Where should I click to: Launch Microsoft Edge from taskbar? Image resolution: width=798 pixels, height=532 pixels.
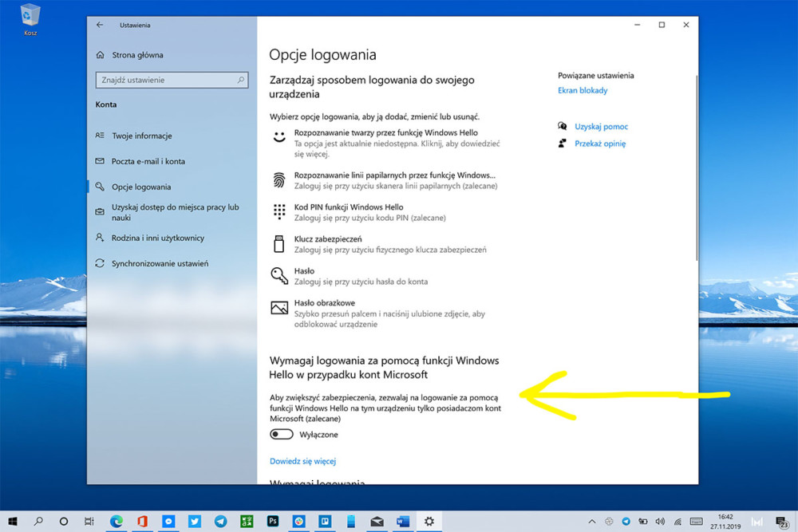click(x=117, y=522)
